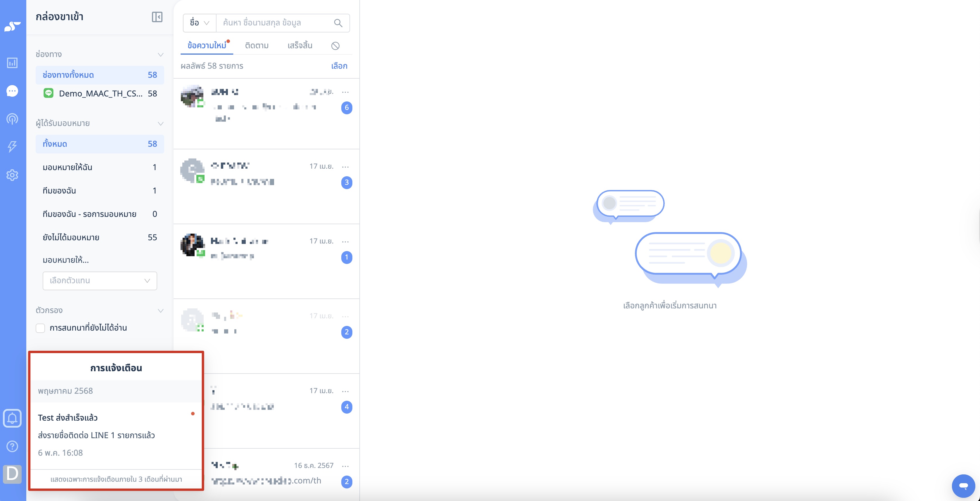This screenshot has height=501, width=980.
Task: Collapse the ตัวกรอง section
Action: 160,311
